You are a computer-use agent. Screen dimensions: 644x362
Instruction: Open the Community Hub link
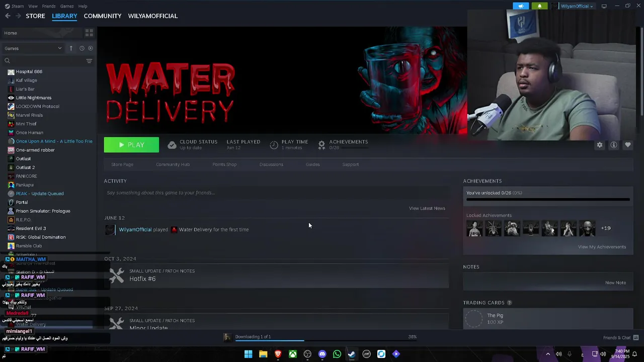click(173, 164)
